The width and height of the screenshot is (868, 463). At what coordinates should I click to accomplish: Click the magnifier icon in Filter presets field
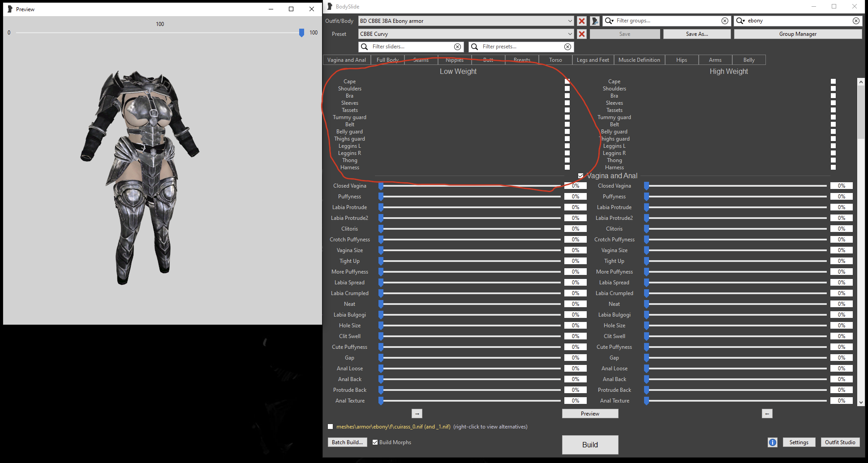[x=475, y=47]
